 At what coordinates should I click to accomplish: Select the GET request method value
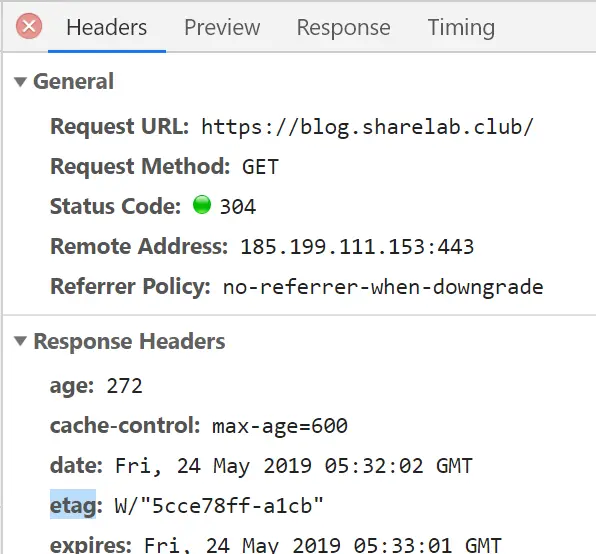tap(260, 167)
